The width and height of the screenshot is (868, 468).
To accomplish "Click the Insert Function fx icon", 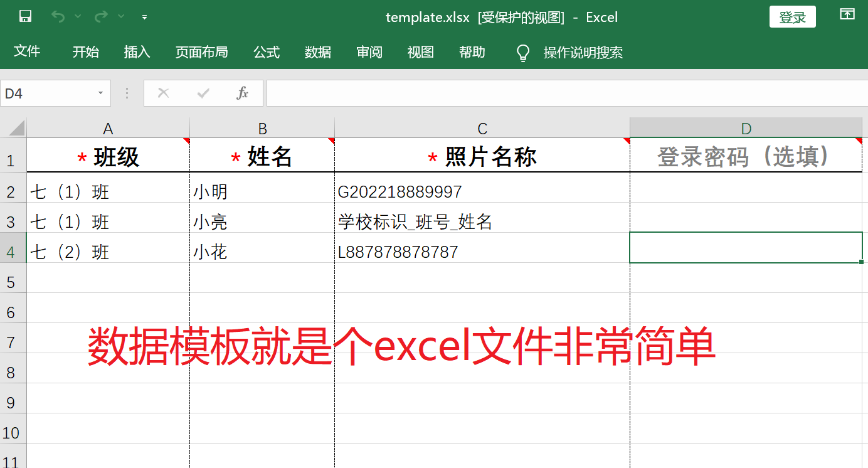I will pos(243,93).
